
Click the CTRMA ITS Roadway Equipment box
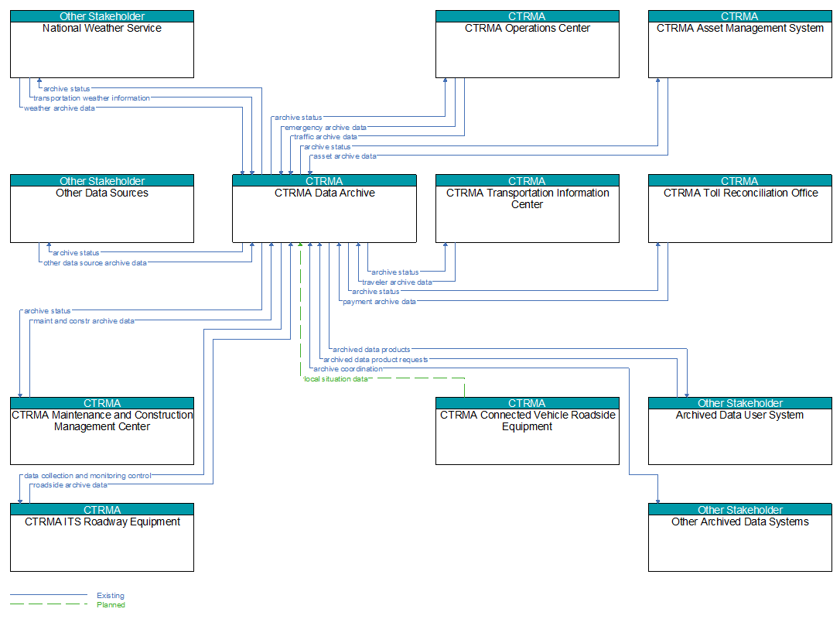(x=102, y=537)
